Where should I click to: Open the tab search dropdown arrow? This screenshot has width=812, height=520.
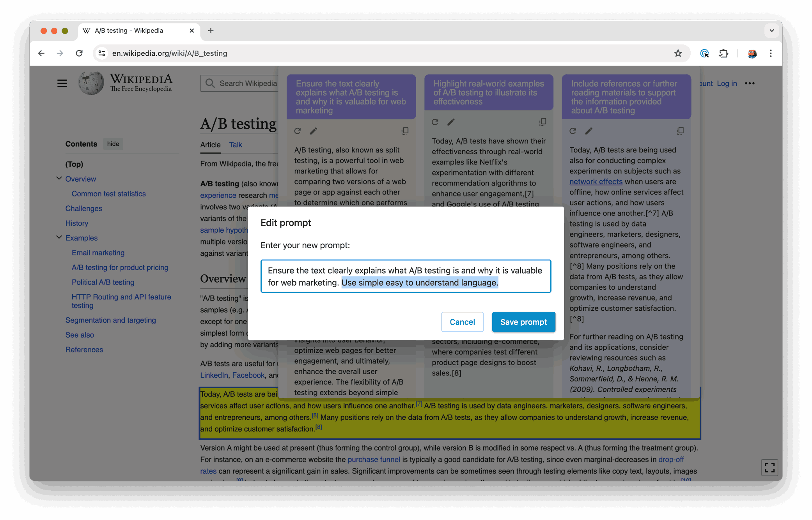[x=771, y=30]
